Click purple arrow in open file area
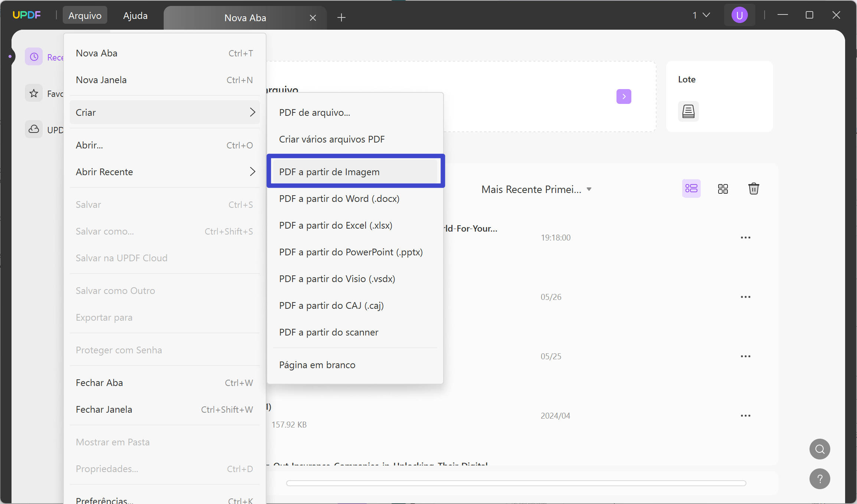The image size is (857, 504). coord(624,96)
